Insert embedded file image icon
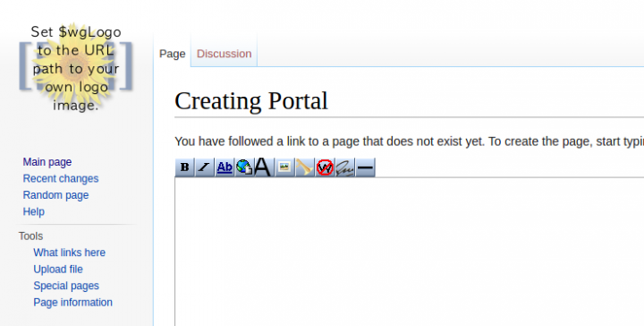644x326 pixels. (x=284, y=167)
